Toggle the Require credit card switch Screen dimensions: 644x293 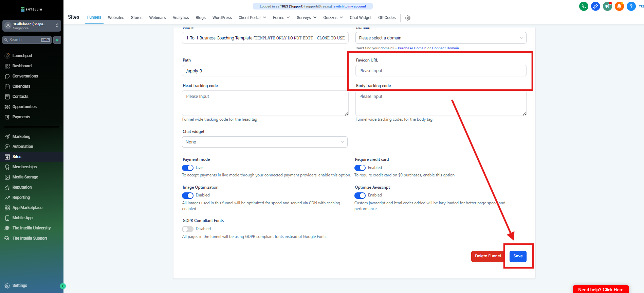point(360,168)
